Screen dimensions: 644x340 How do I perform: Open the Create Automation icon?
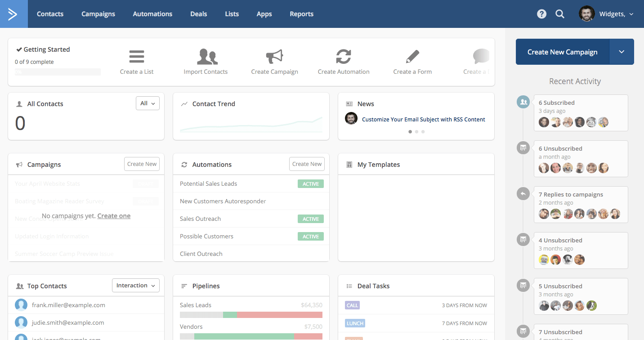point(344,56)
